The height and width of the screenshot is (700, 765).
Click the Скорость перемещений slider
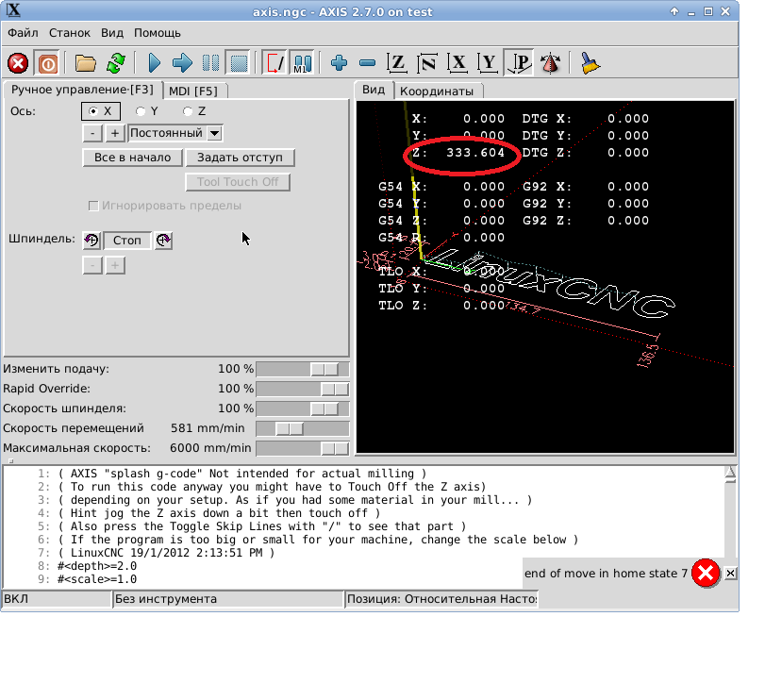coord(303,429)
